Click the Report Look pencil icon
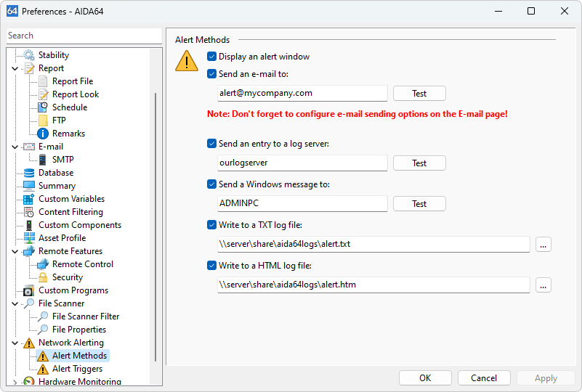Image resolution: width=582 pixels, height=392 pixels. [43, 94]
